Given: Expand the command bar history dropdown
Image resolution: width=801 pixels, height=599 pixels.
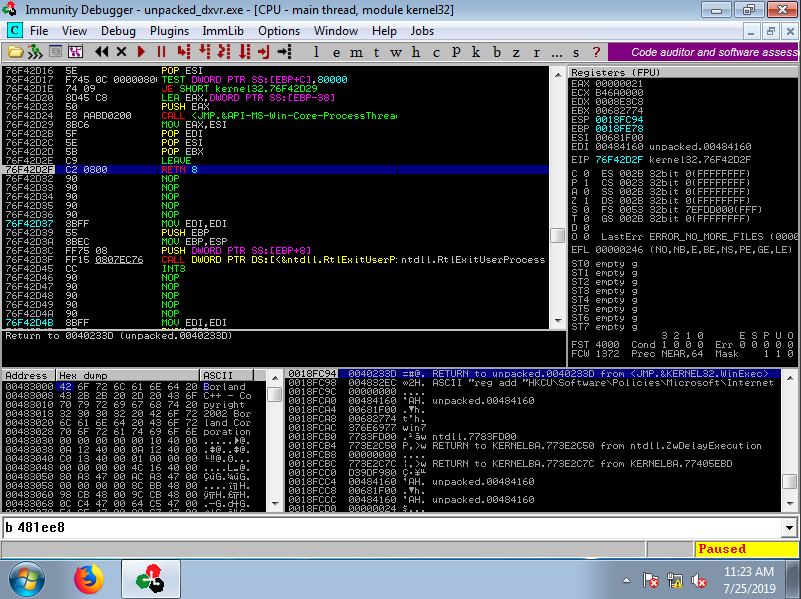Looking at the screenshot, I should (x=790, y=528).
